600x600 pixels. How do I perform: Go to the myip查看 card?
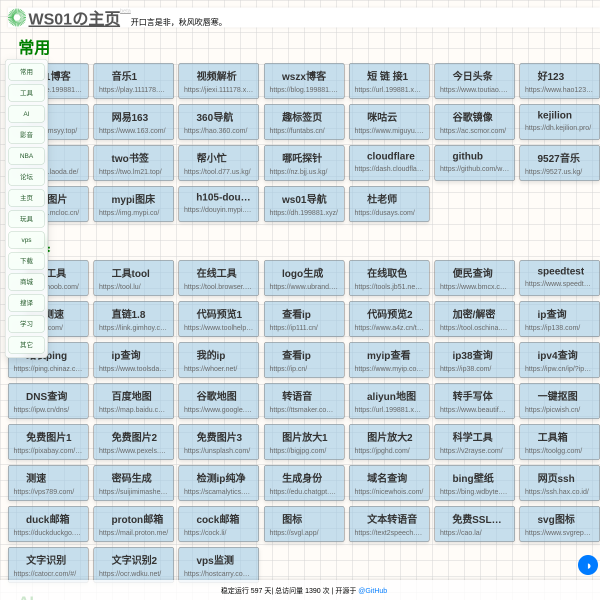389,360
